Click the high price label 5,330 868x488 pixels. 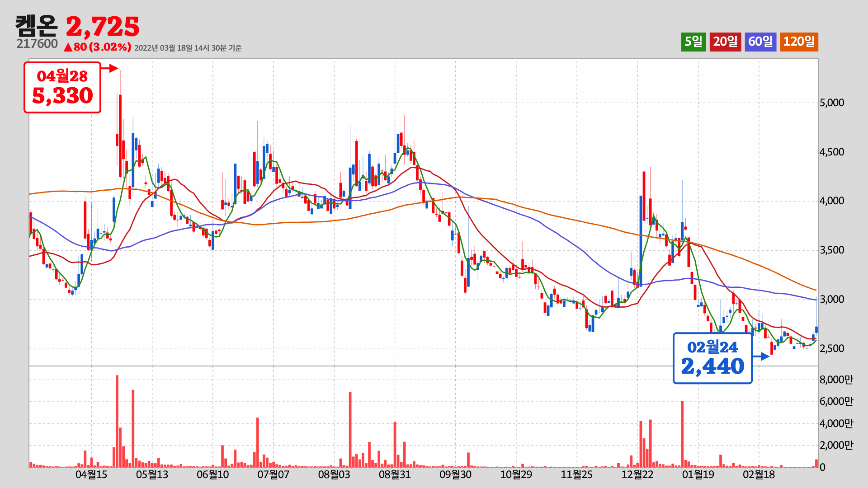click(62, 96)
